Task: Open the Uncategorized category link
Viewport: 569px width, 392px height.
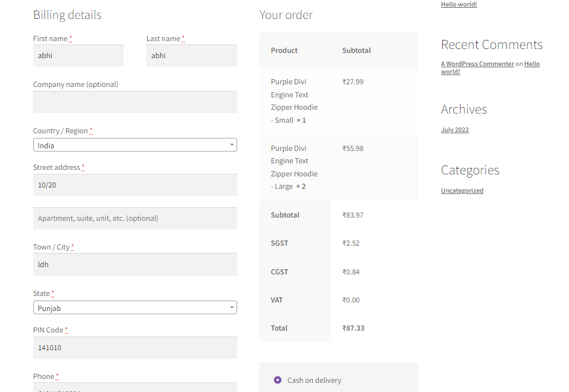Action: coord(462,191)
